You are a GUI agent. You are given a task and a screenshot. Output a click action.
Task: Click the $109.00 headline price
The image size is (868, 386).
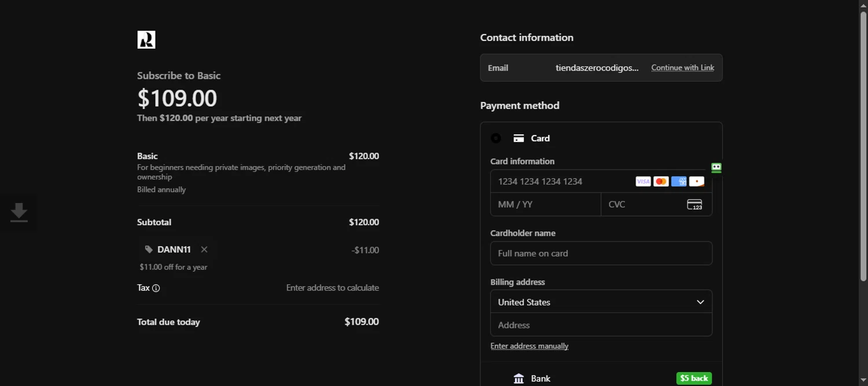pos(177,98)
